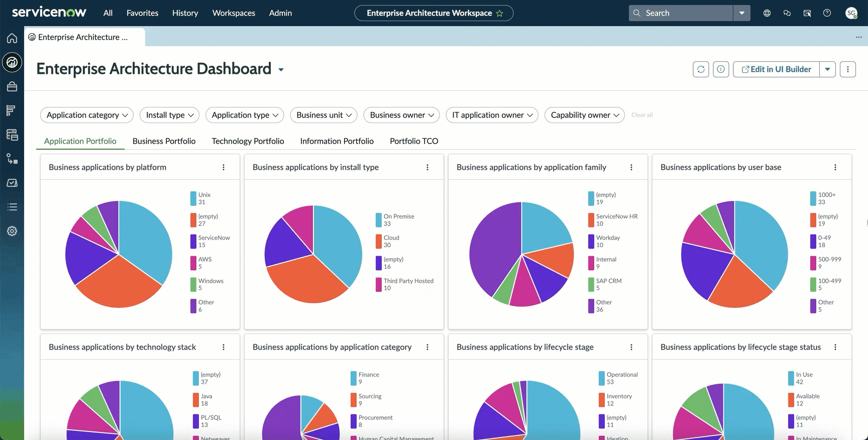Screen dimensions: 868x440
Task: Open the Favorites menu
Action: 142,13
